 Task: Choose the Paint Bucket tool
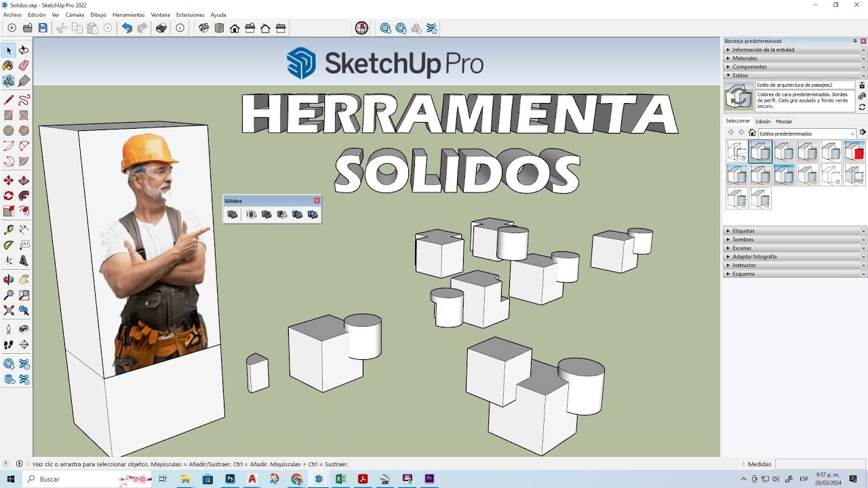pos(9,66)
